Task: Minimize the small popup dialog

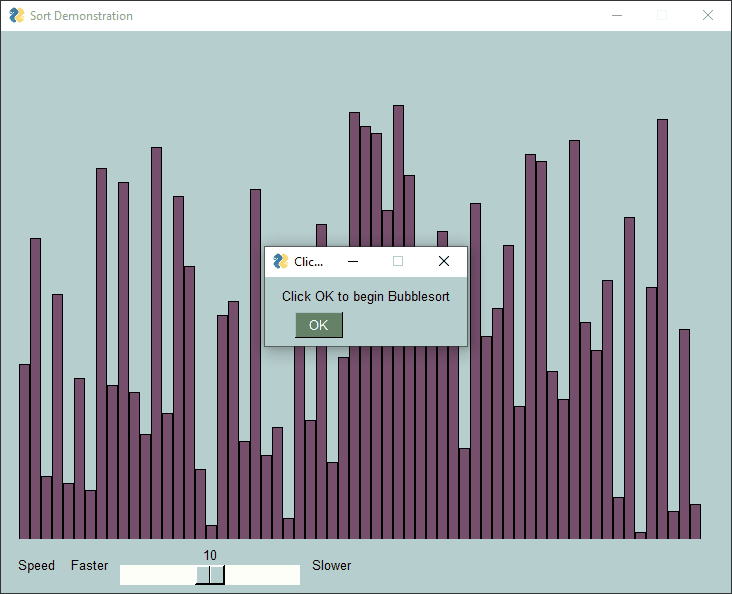Action: coord(352,261)
